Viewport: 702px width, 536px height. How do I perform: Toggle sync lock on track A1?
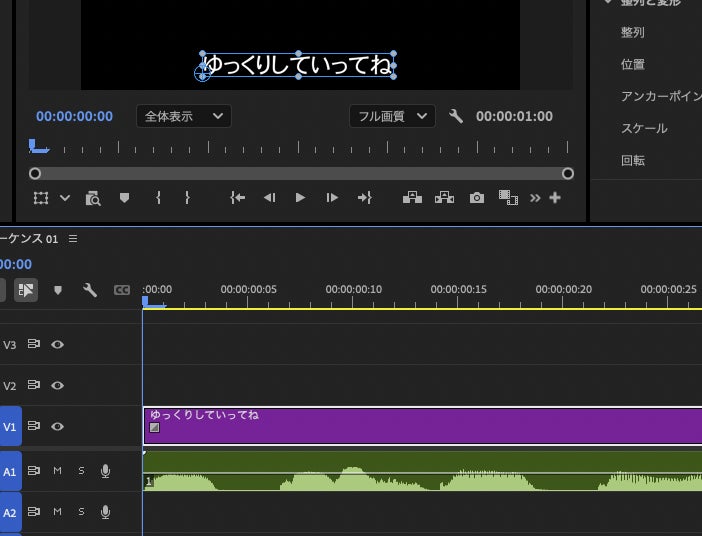[x=34, y=470]
